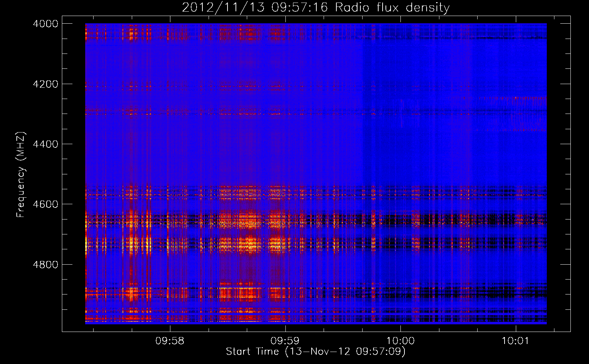Screen dimensions: 589x364
Task: Click the 09:59 time tick label
Action: [285, 341]
